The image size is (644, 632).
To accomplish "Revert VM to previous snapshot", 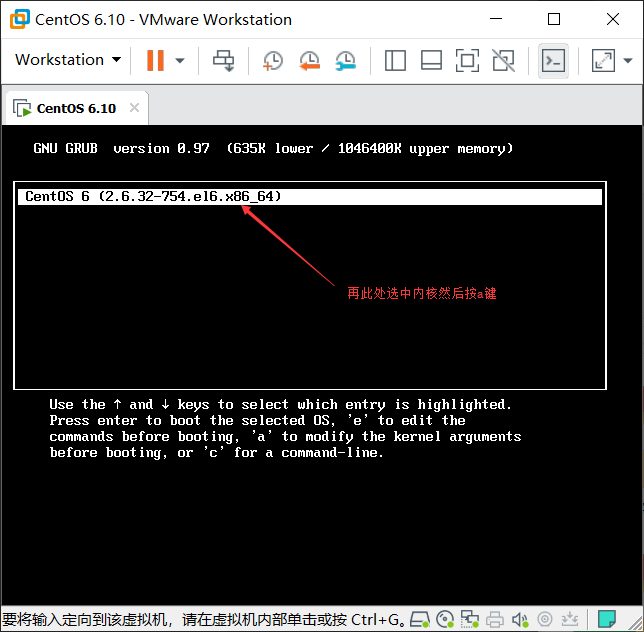I will (x=309, y=61).
